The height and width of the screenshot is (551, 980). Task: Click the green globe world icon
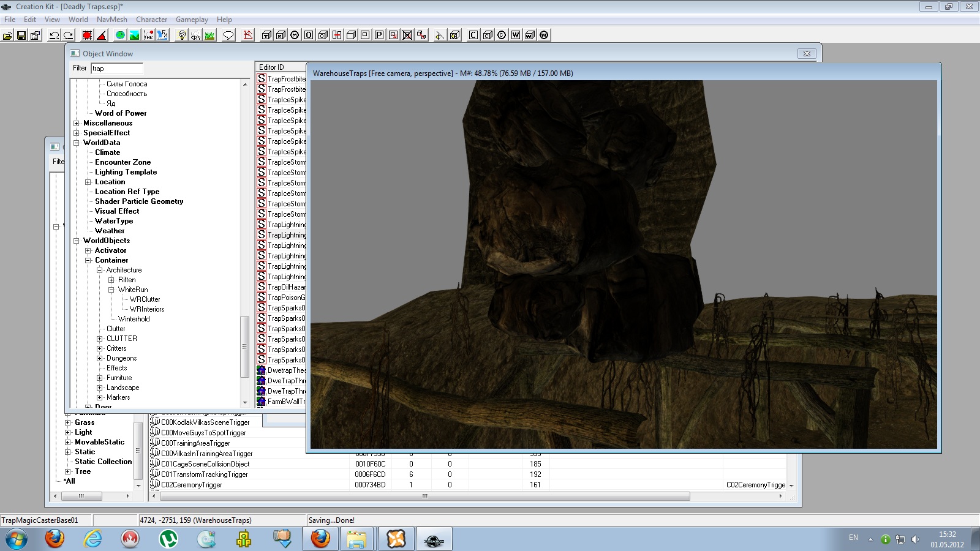[120, 35]
